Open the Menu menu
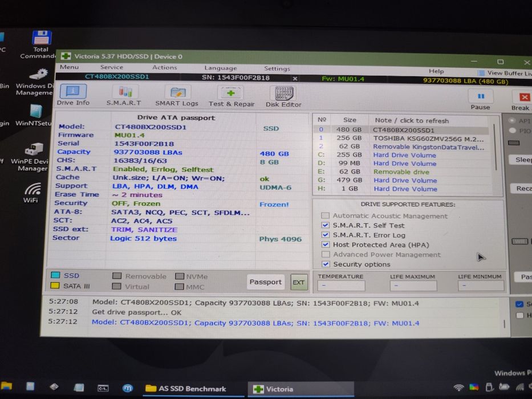532x399 pixels. coord(69,67)
